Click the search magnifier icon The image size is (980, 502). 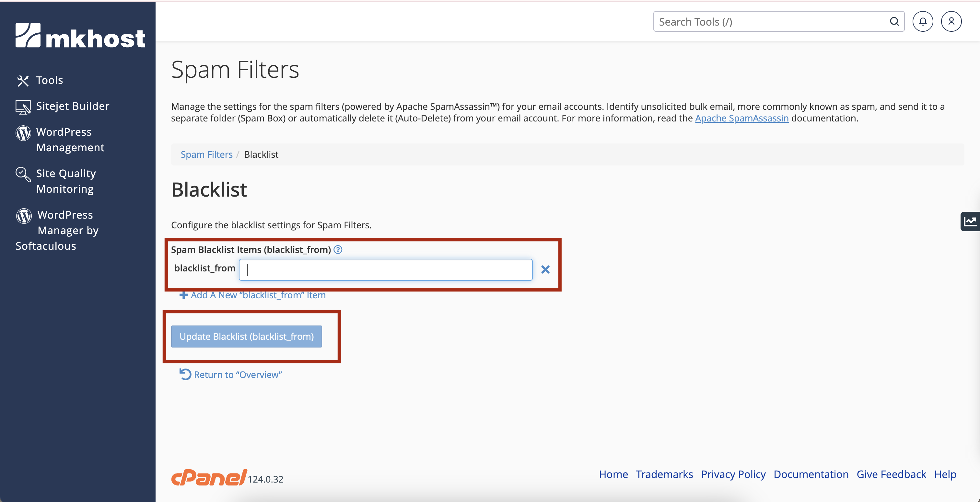point(894,22)
